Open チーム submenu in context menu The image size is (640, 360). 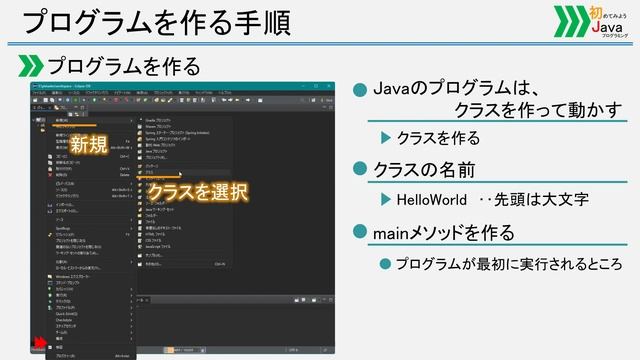pyautogui.click(x=92, y=332)
